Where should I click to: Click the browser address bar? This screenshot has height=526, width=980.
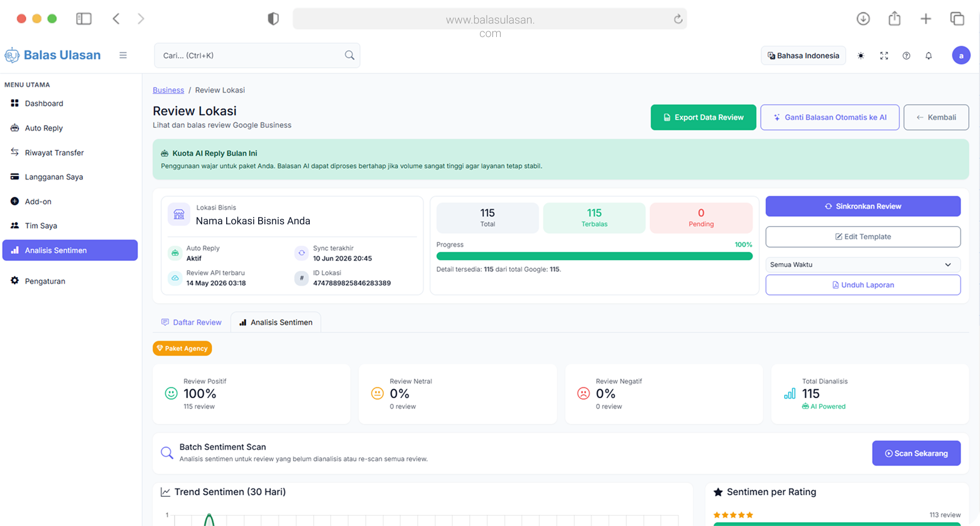(489, 19)
